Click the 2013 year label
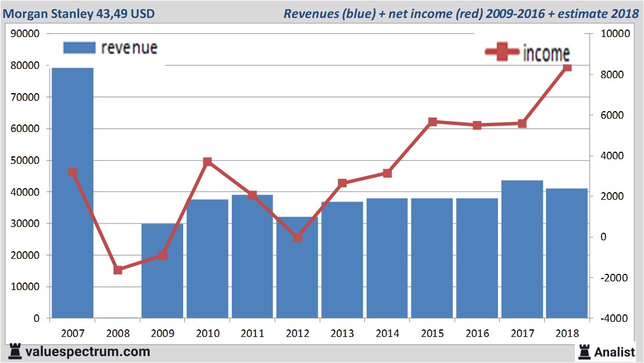The height and width of the screenshot is (363, 644). coord(343,333)
